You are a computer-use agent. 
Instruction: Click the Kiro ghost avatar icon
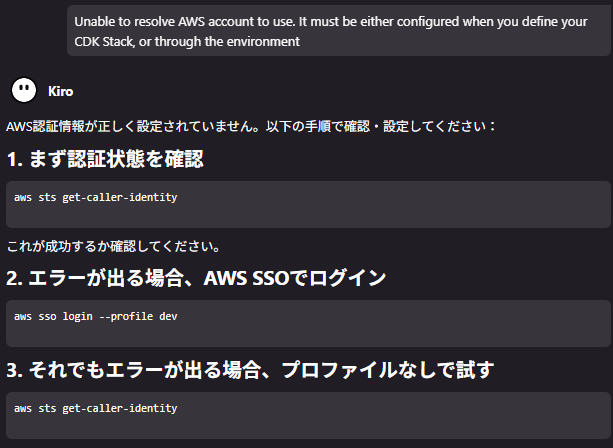[x=24, y=90]
